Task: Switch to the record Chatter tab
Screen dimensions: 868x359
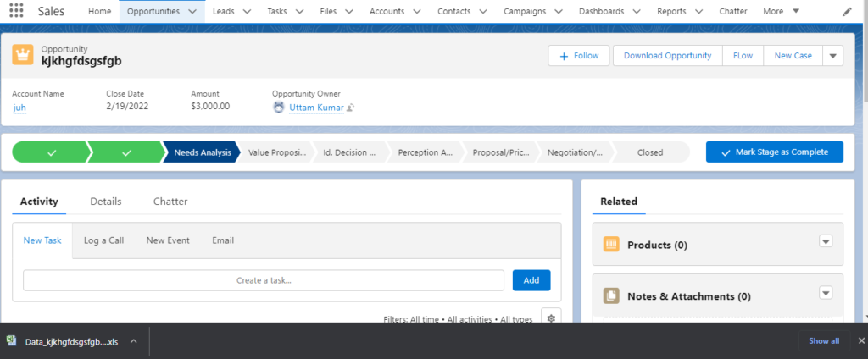Action: (x=170, y=202)
